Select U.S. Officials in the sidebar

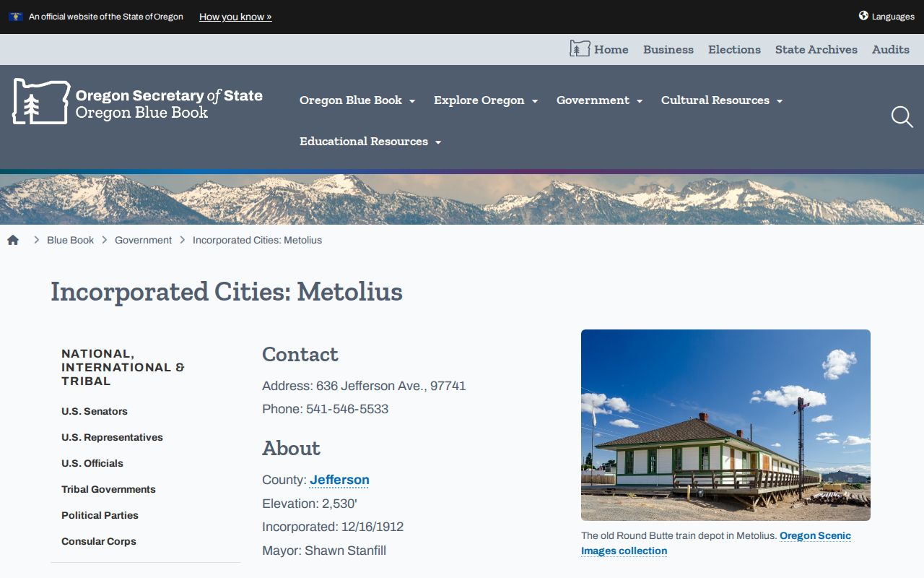pos(92,463)
